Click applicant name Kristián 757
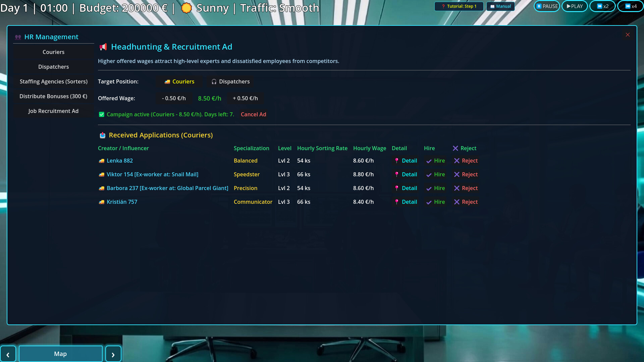Image resolution: width=644 pixels, height=362 pixels. click(x=122, y=202)
